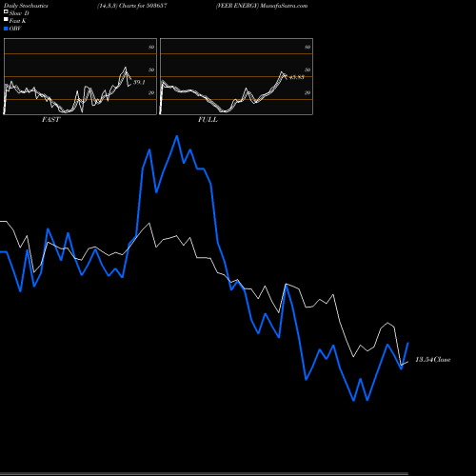Click the 'FAST' label under the chart

click(x=50, y=120)
